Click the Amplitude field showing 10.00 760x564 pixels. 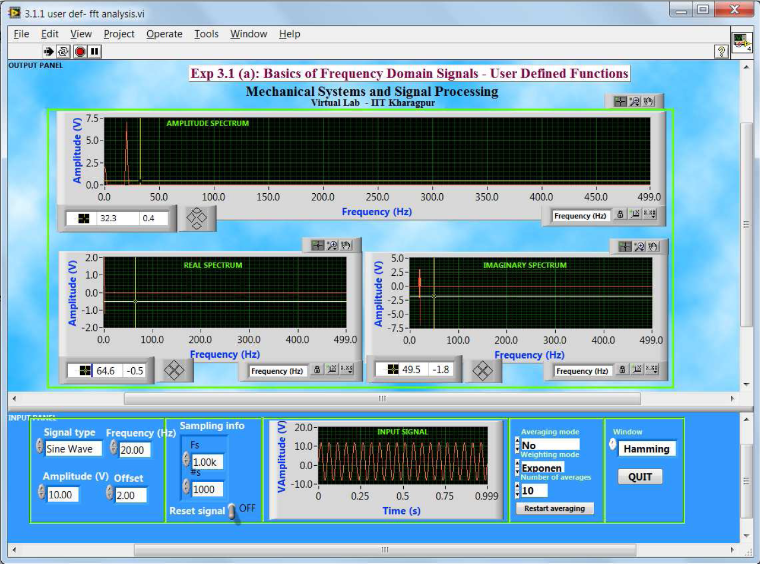[x=63, y=495]
